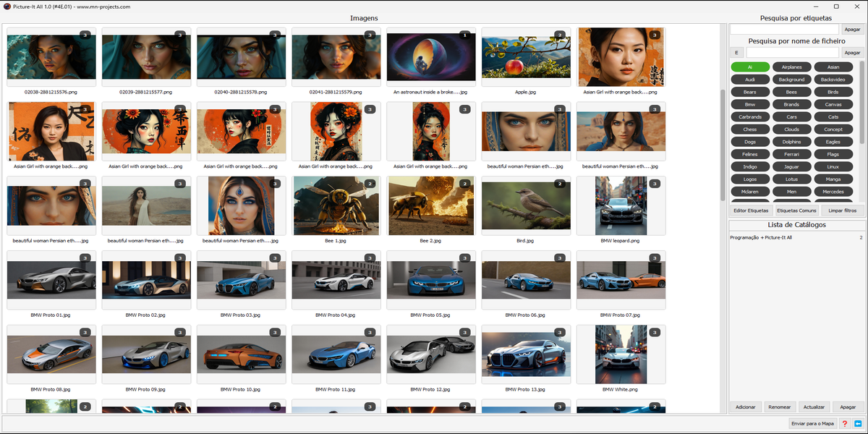Image resolution: width=868 pixels, height=434 pixels.
Task: Choose the Ferrari tag
Action: point(792,154)
